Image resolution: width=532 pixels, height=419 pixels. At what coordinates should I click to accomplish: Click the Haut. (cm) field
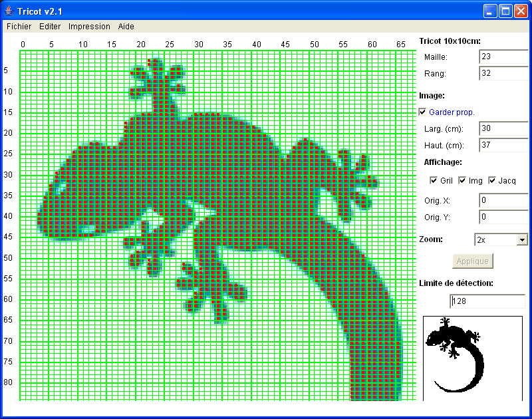coord(503,145)
